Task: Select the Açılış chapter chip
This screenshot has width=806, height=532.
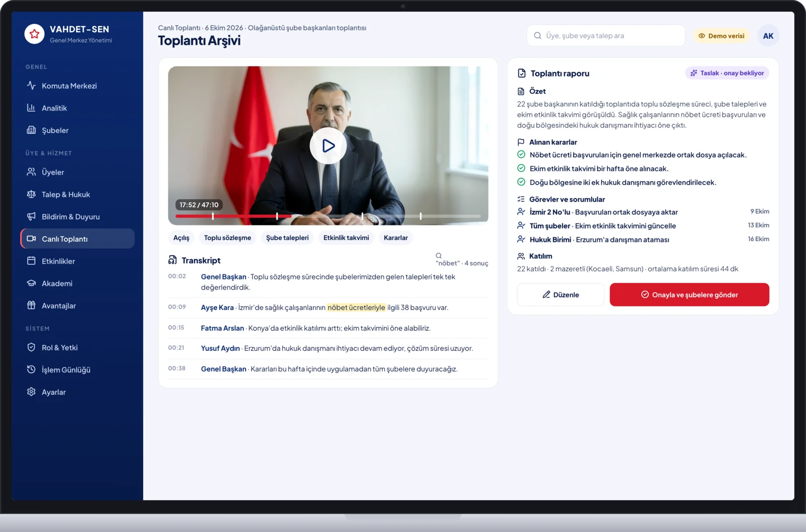Action: [181, 238]
